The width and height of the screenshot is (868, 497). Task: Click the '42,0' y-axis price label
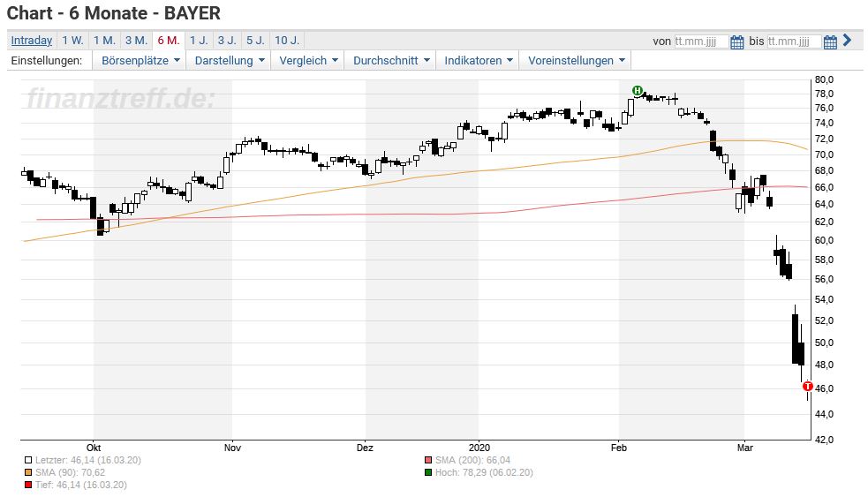click(x=824, y=440)
